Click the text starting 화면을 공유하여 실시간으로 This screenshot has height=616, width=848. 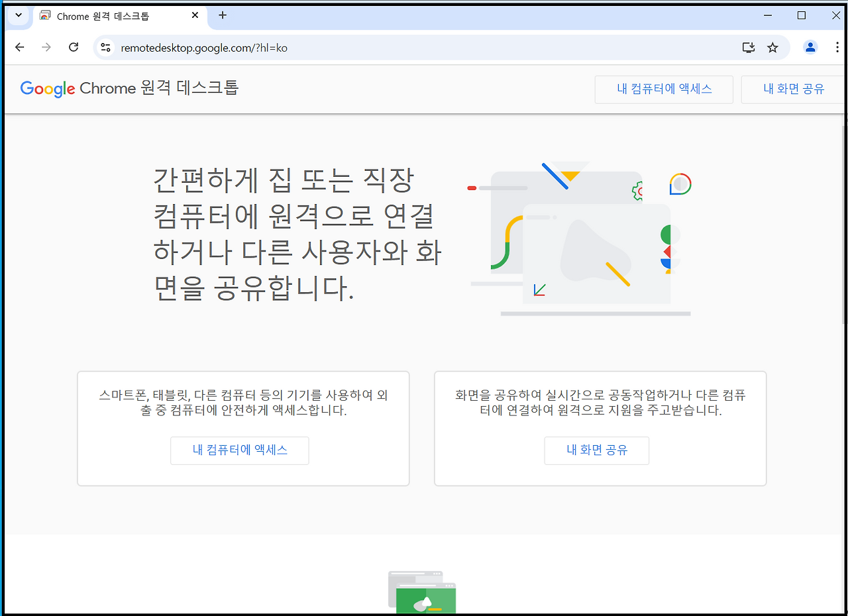click(x=600, y=403)
